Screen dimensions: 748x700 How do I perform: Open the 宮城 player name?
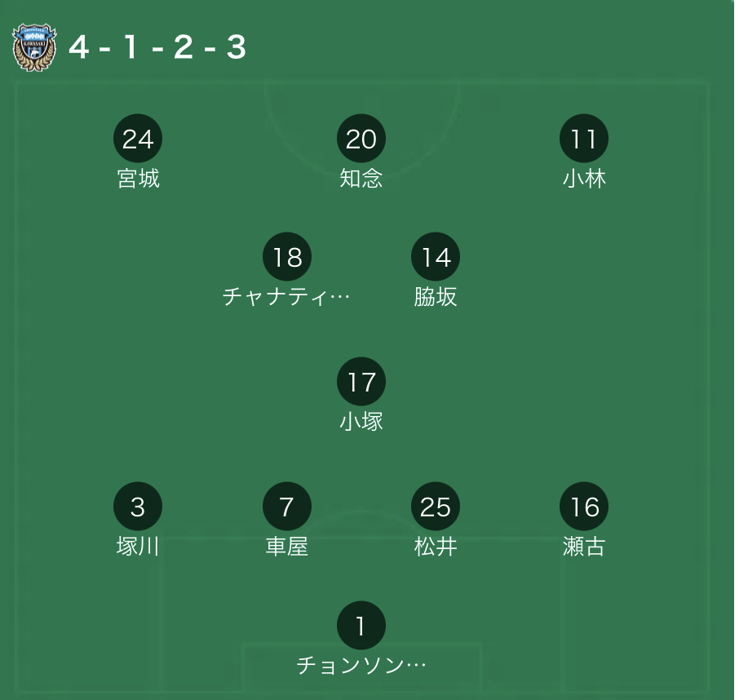pos(139,179)
